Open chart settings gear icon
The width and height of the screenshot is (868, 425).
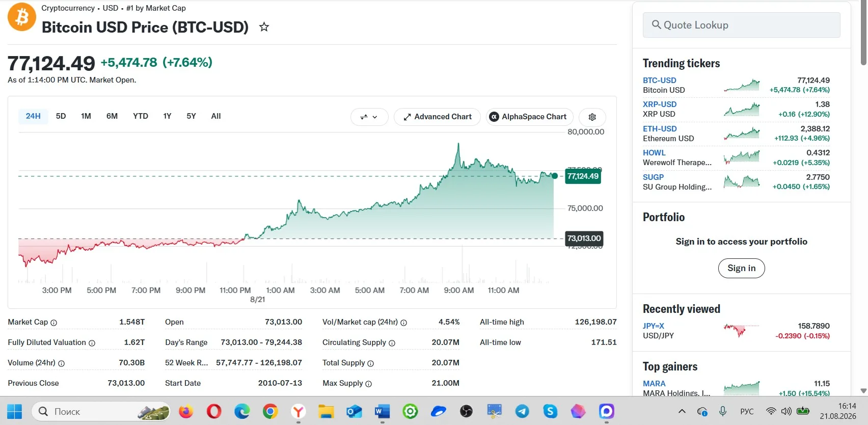click(x=592, y=117)
